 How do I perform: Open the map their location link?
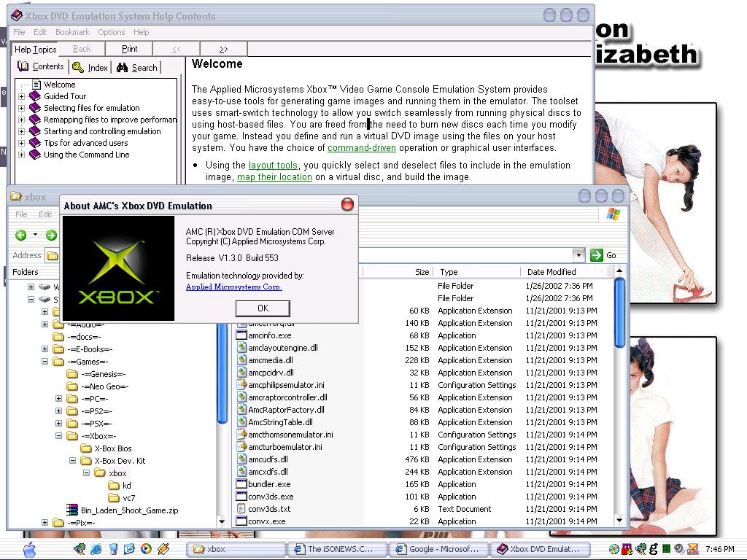274,176
